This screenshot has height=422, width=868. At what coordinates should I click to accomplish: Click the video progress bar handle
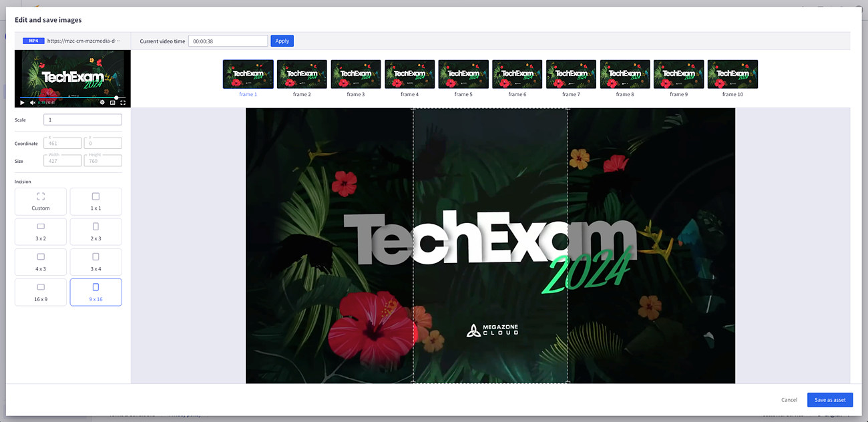coord(116,97)
